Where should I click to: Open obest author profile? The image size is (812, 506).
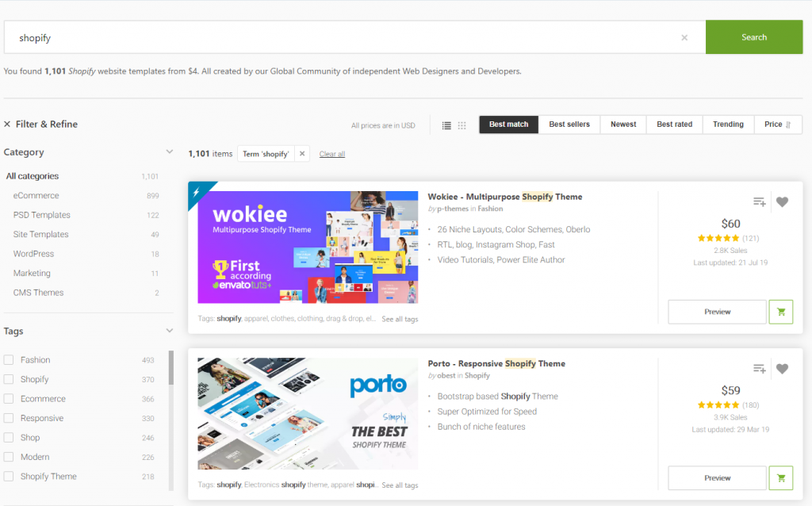[x=446, y=375]
